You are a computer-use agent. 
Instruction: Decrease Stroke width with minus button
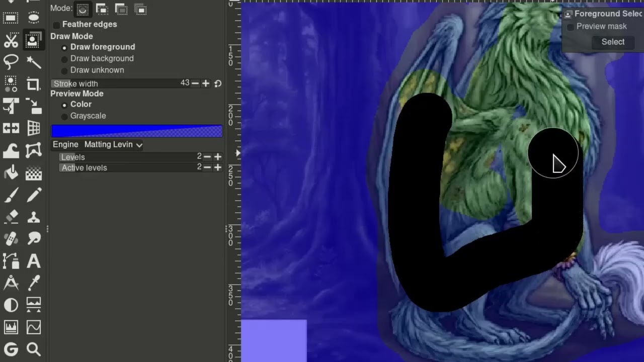[195, 83]
